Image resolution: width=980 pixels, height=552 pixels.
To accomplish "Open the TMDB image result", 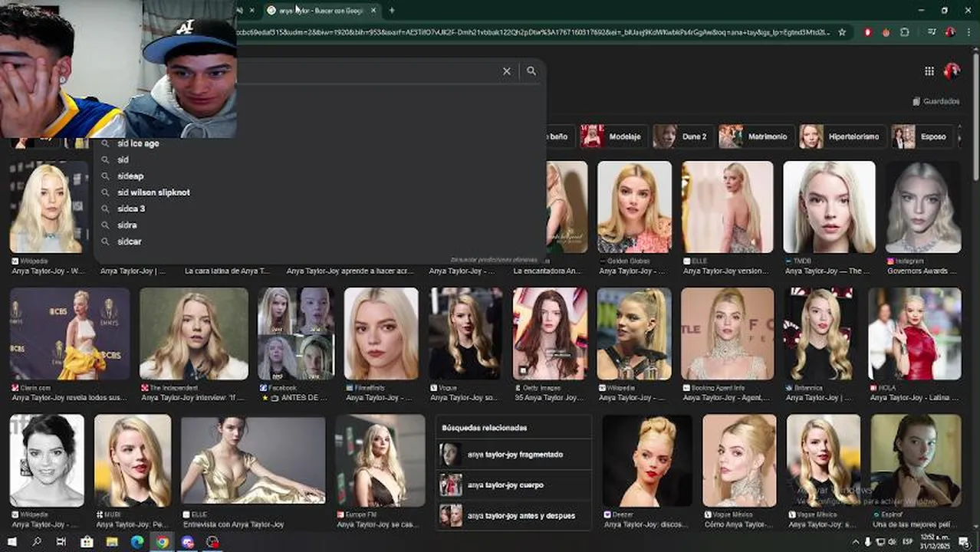I will 829,207.
